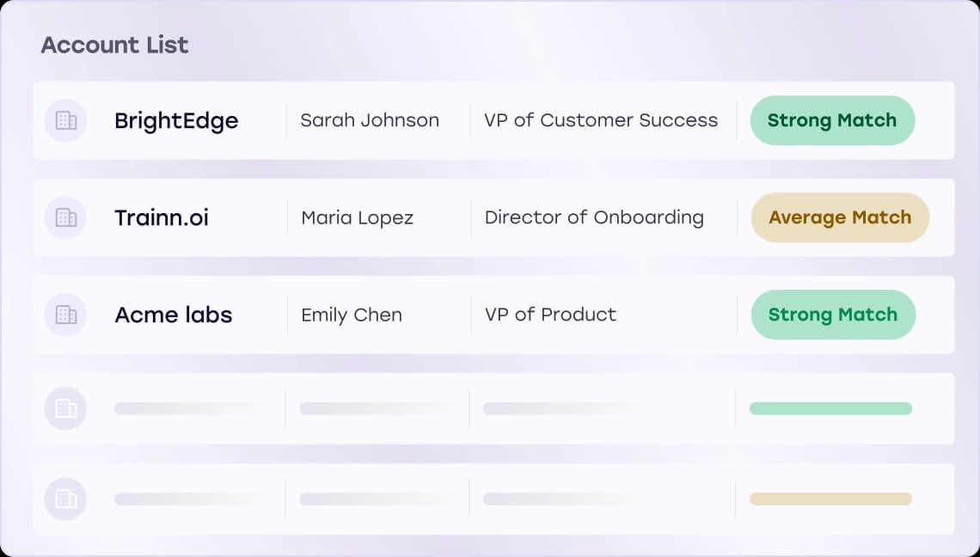
Task: Select Maria Lopez in the account list
Action: [x=356, y=217]
